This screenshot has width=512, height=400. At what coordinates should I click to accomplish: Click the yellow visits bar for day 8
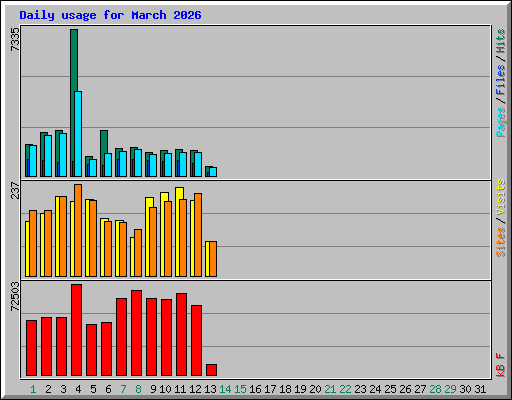132,257
